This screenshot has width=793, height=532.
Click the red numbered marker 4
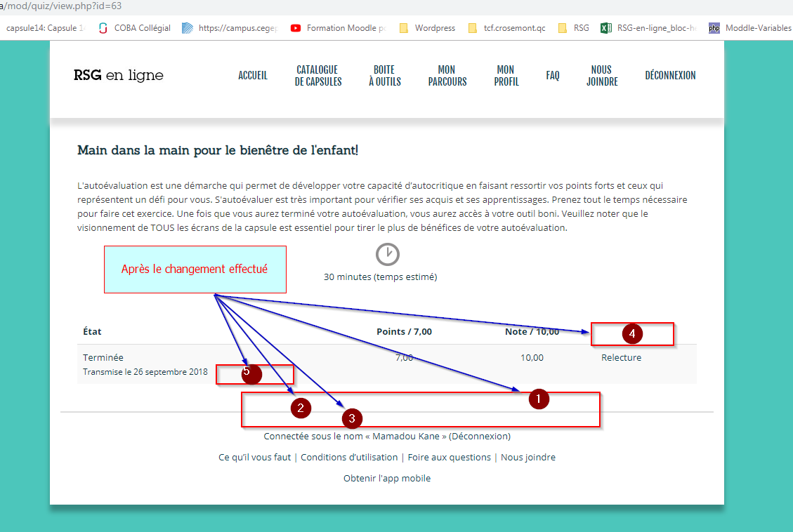point(632,334)
